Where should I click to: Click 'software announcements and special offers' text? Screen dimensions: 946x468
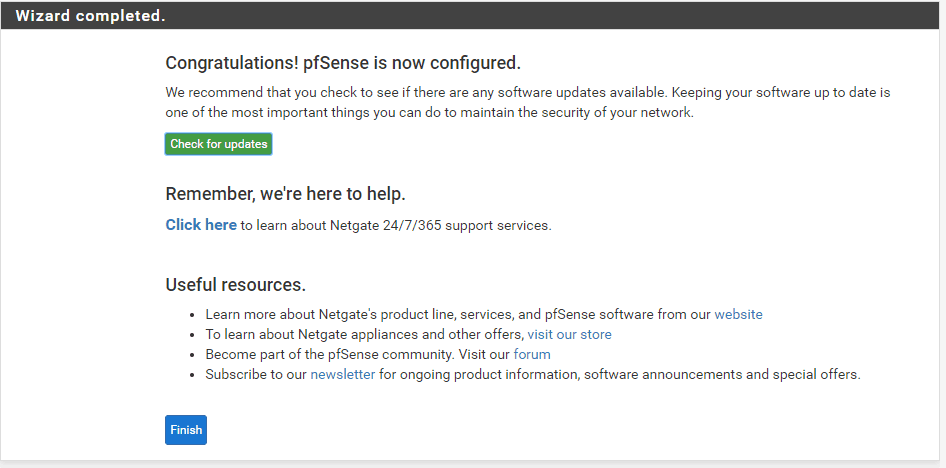click(722, 374)
